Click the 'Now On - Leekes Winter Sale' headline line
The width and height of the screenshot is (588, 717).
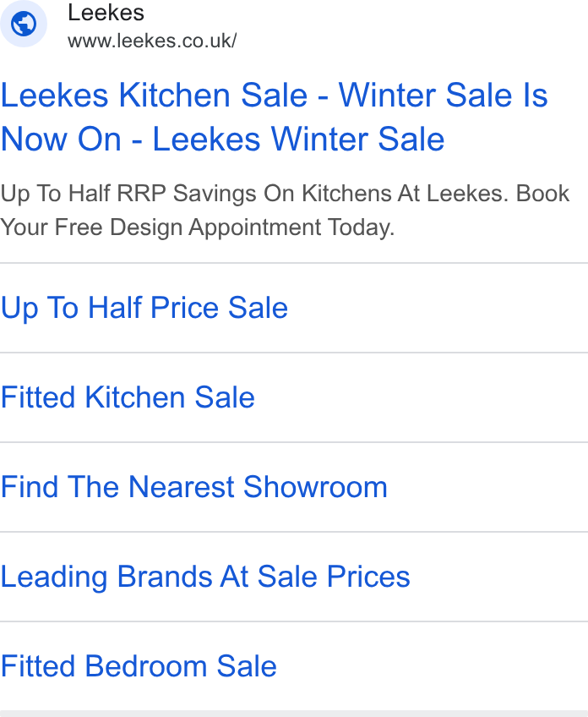click(222, 139)
